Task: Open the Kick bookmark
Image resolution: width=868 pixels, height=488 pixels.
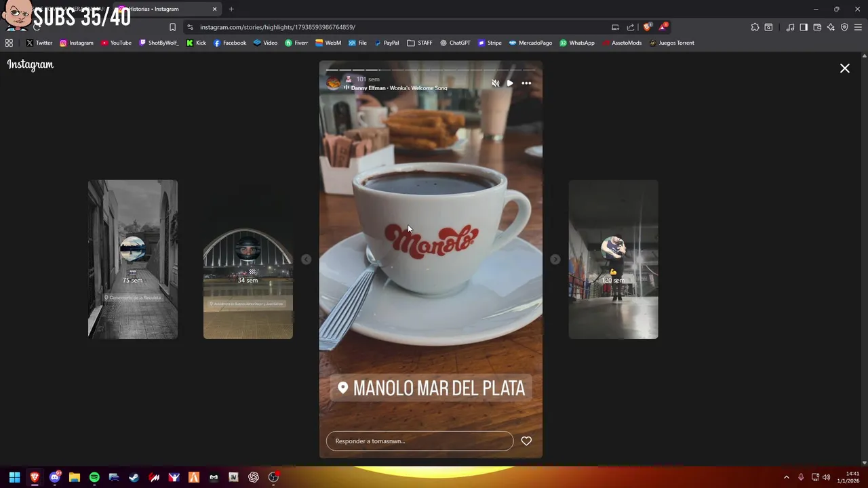Action: [195, 43]
